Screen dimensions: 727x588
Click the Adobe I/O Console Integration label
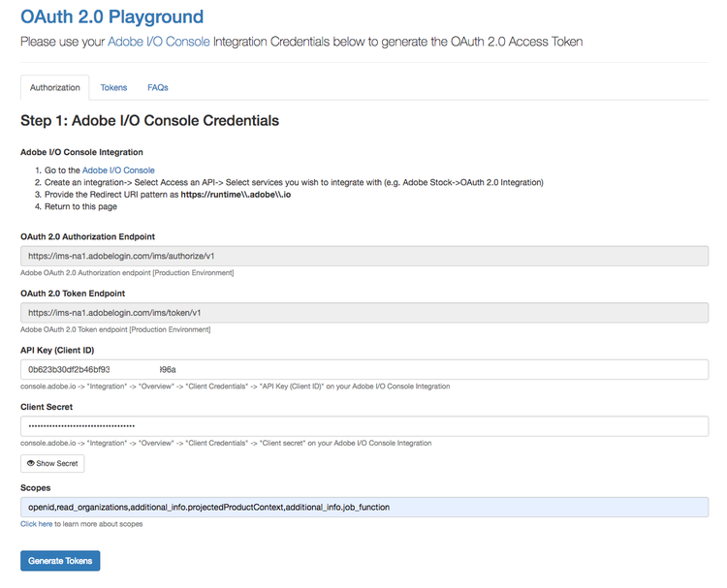point(81,152)
